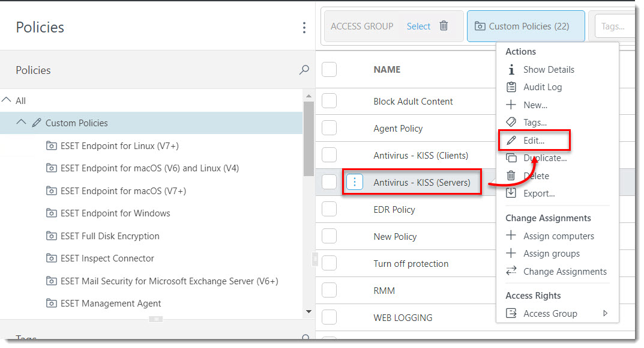Click the trash icon beside Access Group Select
This screenshot has height=348, width=644.
click(444, 26)
